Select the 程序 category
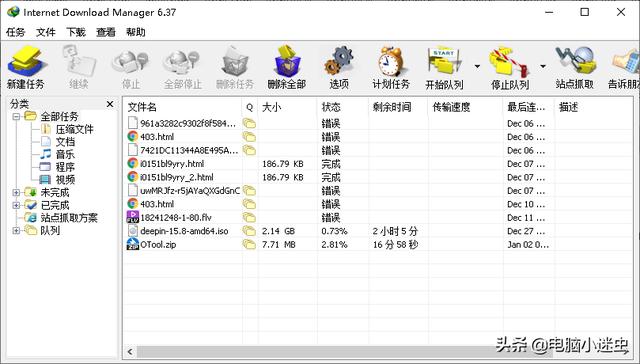The height and width of the screenshot is (364, 640). pyautogui.click(x=65, y=167)
